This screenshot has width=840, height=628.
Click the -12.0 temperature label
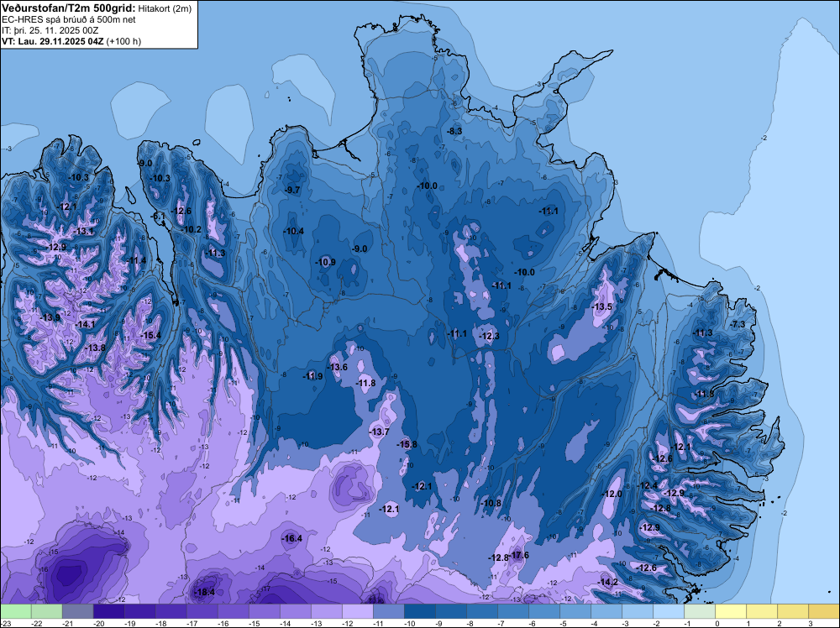[x=613, y=495]
